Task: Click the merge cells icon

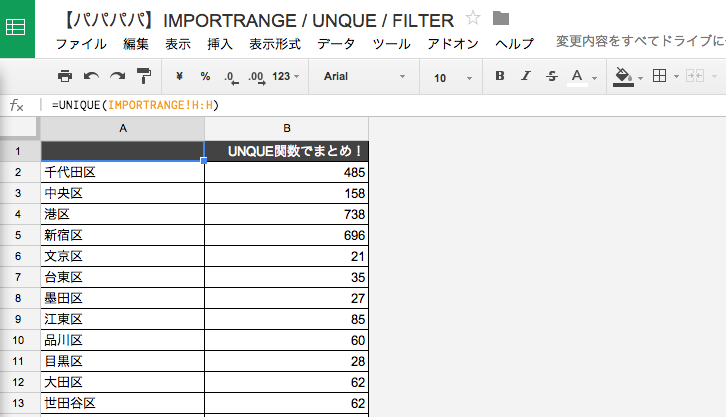Action: pos(695,75)
